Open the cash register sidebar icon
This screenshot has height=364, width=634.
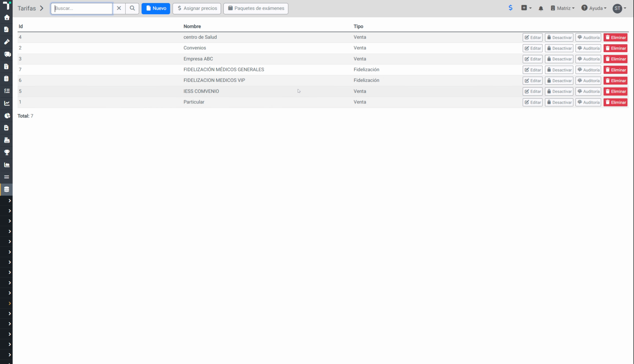tap(7, 140)
